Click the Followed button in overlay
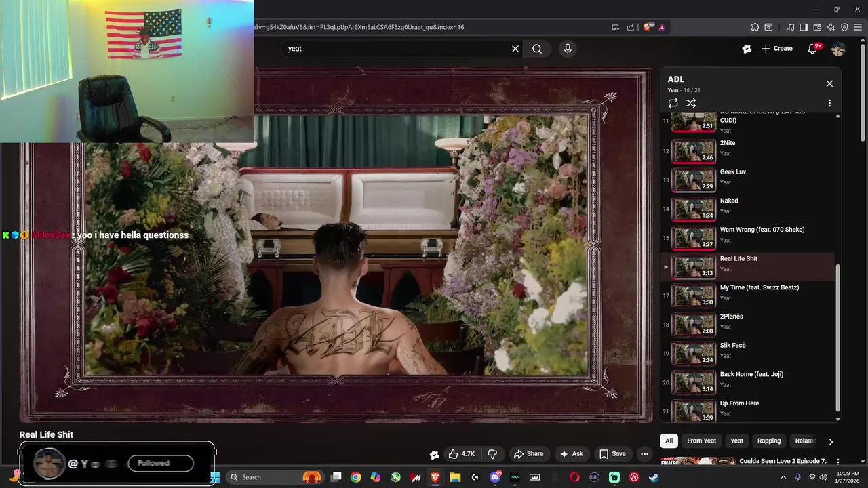This screenshot has height=488, width=868. [161, 463]
